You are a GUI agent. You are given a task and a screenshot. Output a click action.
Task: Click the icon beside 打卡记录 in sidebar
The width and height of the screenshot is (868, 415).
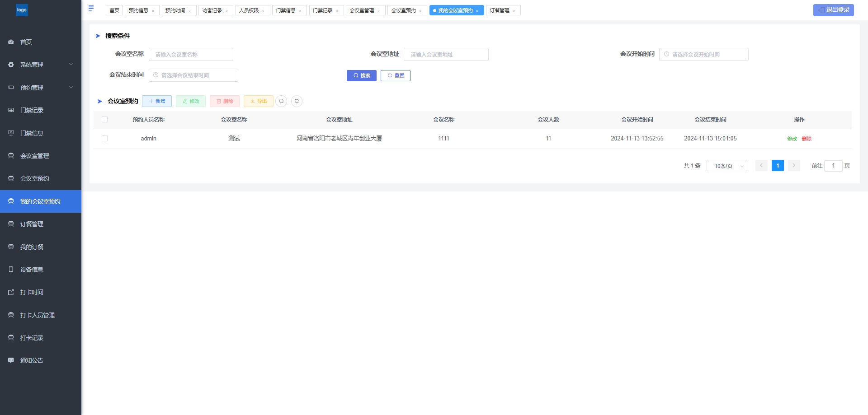(11, 338)
